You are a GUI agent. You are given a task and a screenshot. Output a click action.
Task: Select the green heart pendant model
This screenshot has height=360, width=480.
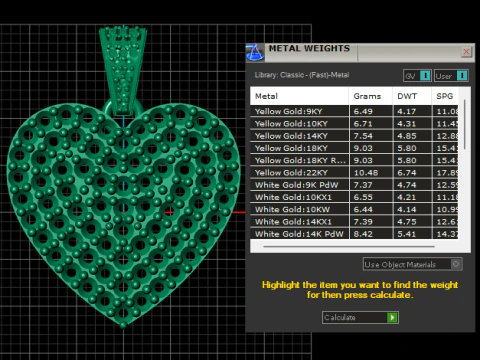123,215
